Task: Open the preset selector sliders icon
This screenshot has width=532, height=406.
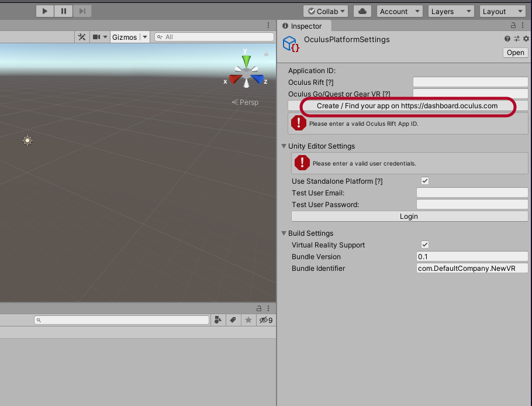Action: [x=517, y=39]
